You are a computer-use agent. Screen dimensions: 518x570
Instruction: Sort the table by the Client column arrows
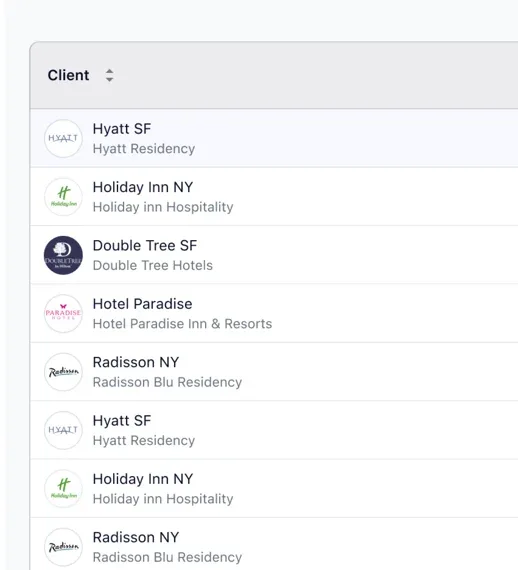[x=109, y=75]
